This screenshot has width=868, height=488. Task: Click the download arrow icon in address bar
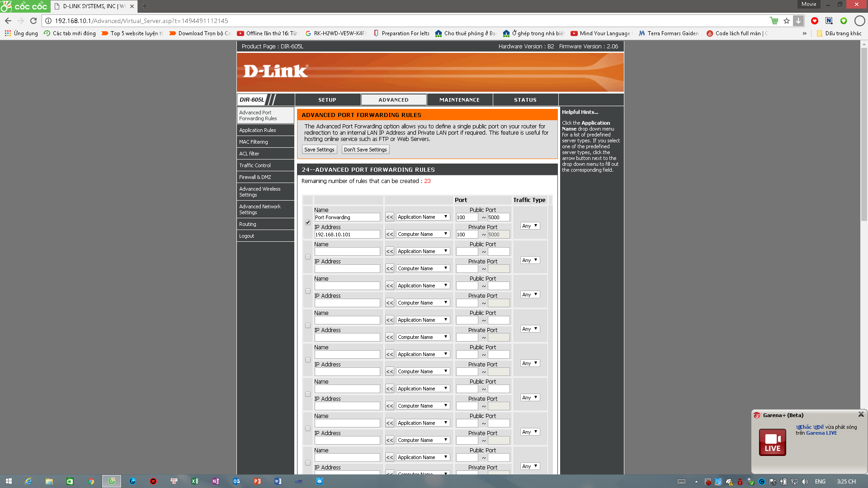click(798, 21)
